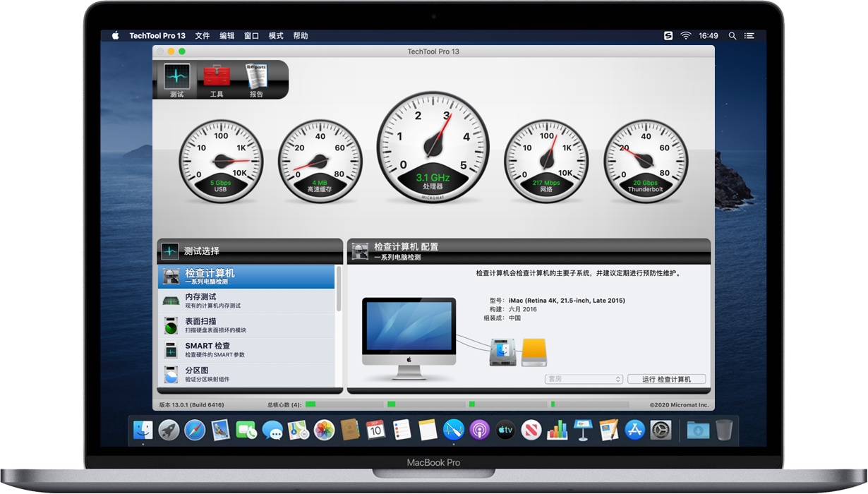Open the 报告 (Reports) panel
This screenshot has height=494, width=868.
pyautogui.click(x=256, y=79)
